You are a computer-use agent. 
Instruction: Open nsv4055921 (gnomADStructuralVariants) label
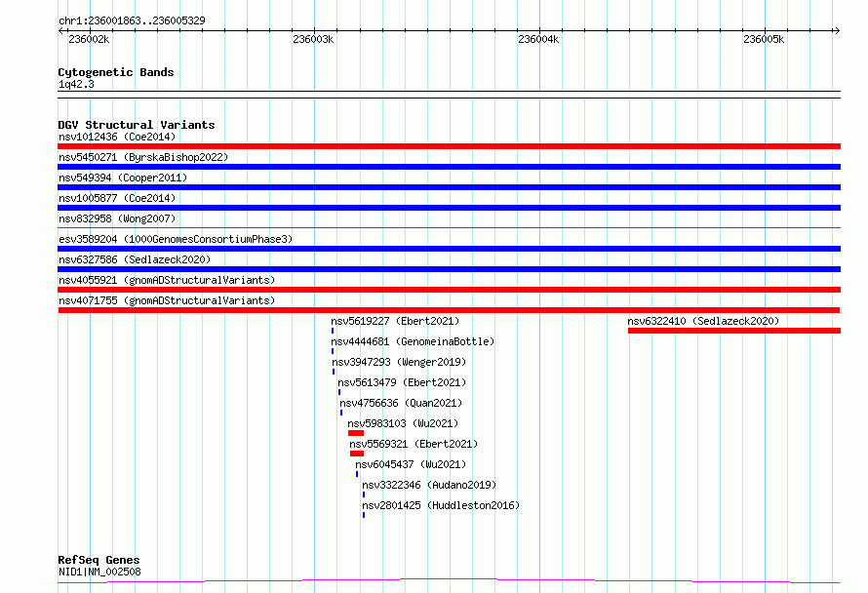pyautogui.click(x=167, y=280)
